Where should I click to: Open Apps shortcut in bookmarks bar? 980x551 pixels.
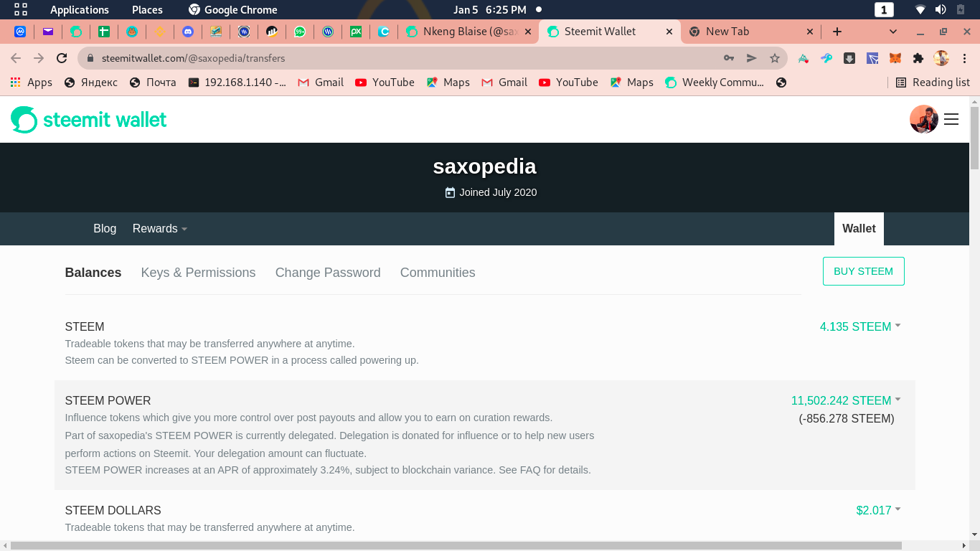pyautogui.click(x=31, y=83)
